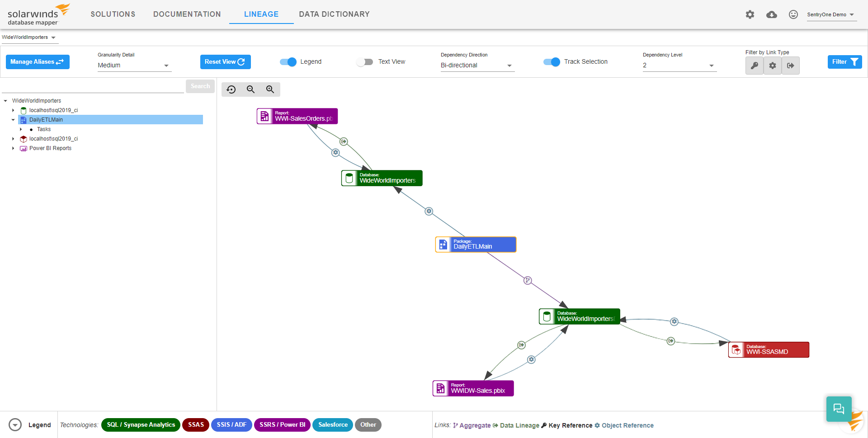The height and width of the screenshot is (438, 868).
Task: Switch to the Lineage tab
Action: pyautogui.click(x=261, y=14)
